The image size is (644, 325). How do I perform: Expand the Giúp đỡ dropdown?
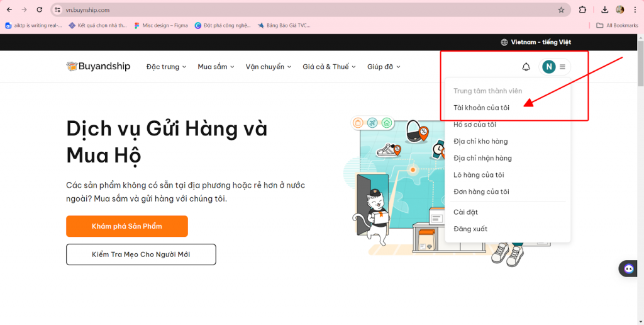pyautogui.click(x=384, y=67)
